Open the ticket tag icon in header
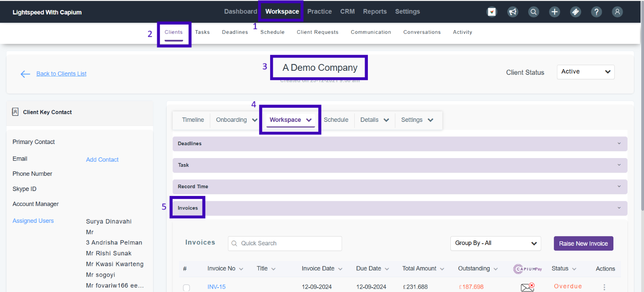The image size is (644, 292). click(x=576, y=12)
